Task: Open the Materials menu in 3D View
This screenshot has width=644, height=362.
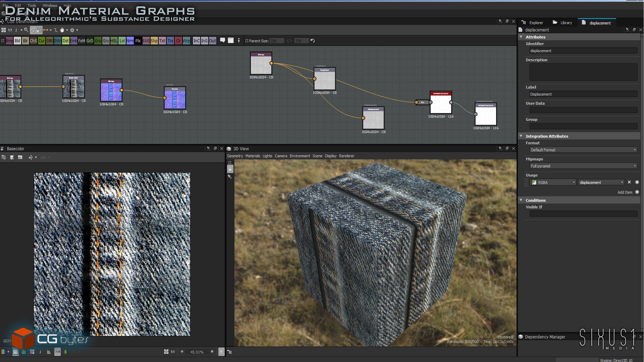Action: [253, 156]
